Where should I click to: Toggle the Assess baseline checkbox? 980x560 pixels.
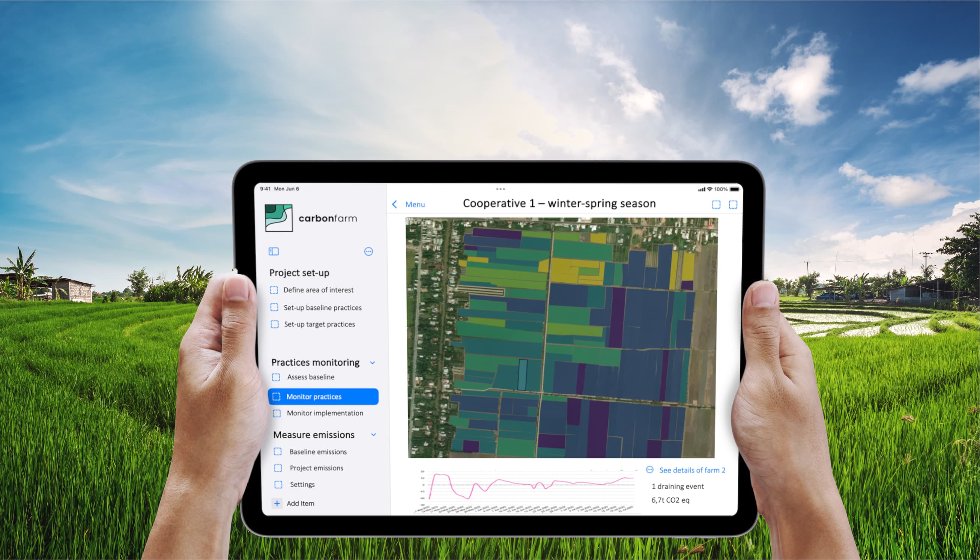[x=276, y=377]
